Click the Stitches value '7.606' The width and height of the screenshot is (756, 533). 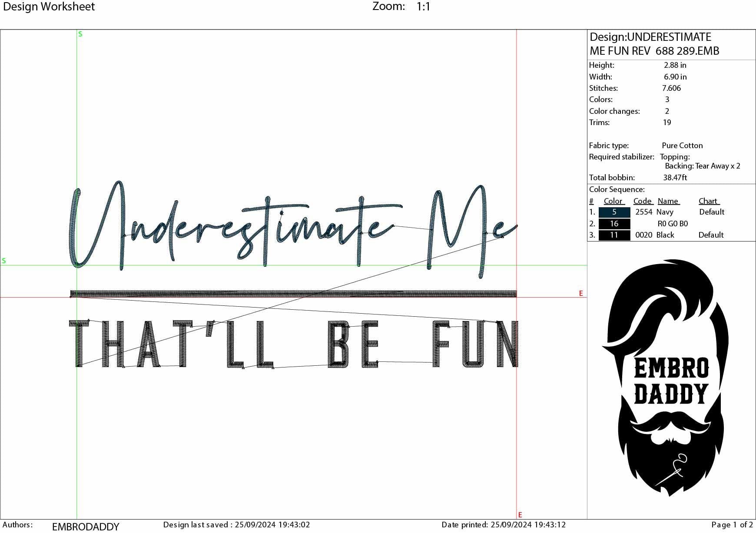point(672,88)
